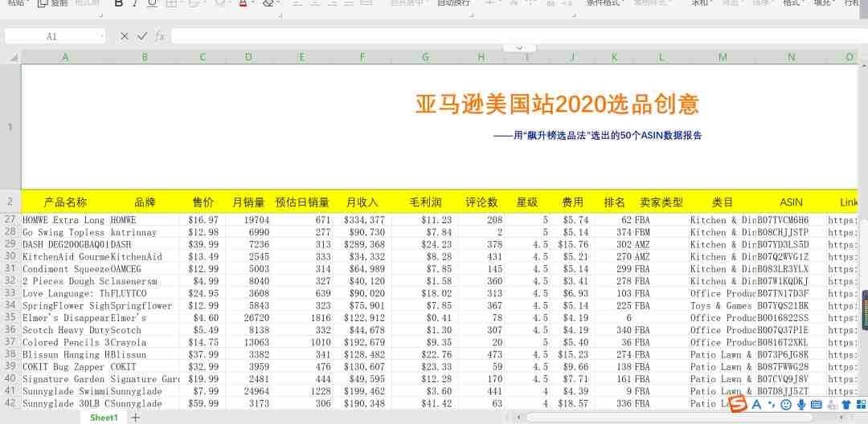868x424 pixels.
Task: Click the 品牌 header cell
Action: pos(145,202)
